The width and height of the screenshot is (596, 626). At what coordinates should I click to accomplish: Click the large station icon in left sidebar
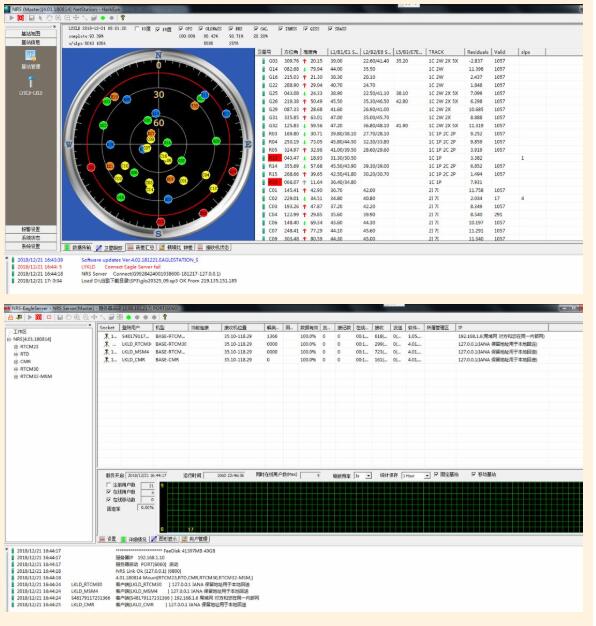point(30,56)
